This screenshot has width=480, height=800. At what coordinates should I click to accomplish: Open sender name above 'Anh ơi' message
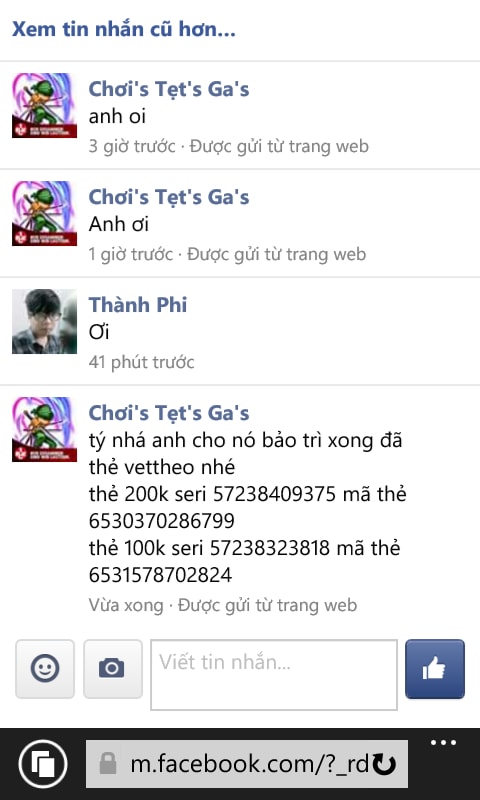tap(169, 197)
